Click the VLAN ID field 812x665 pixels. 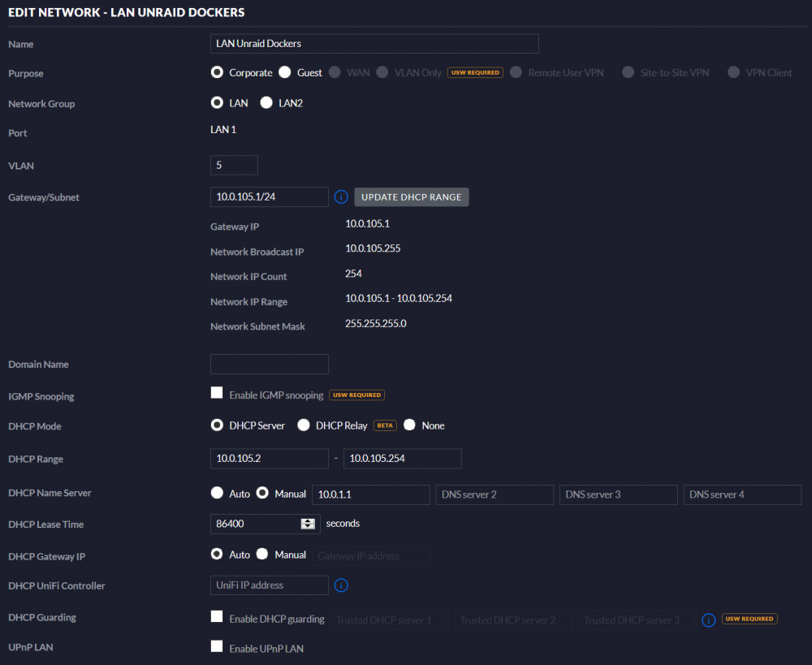click(x=234, y=165)
